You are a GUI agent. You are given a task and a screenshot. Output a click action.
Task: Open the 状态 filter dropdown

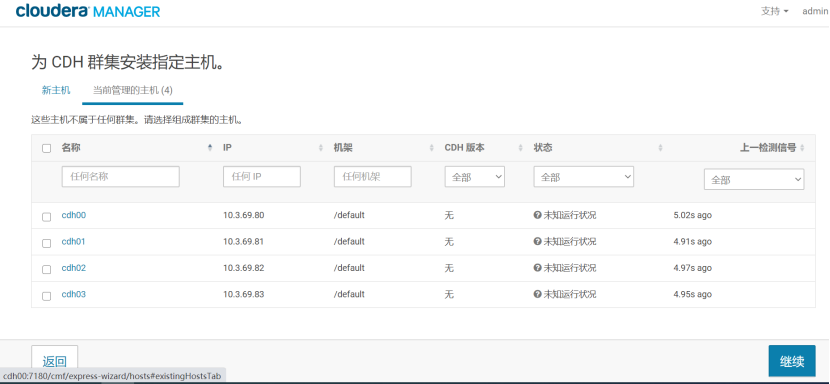coord(583,177)
